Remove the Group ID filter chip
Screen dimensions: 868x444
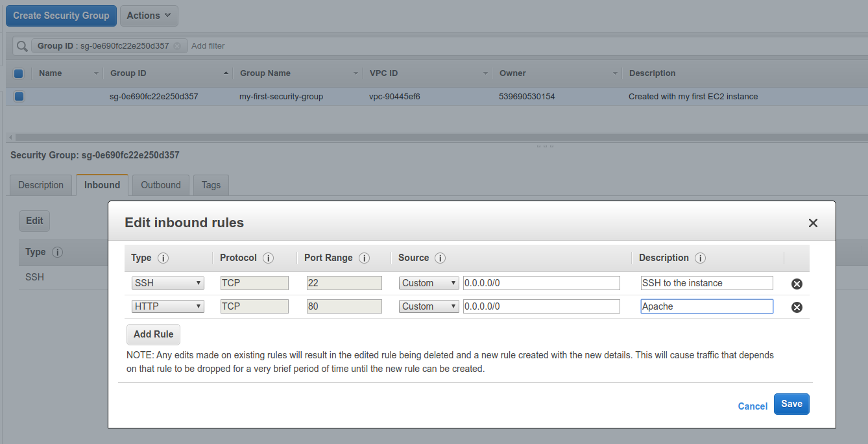coord(177,46)
